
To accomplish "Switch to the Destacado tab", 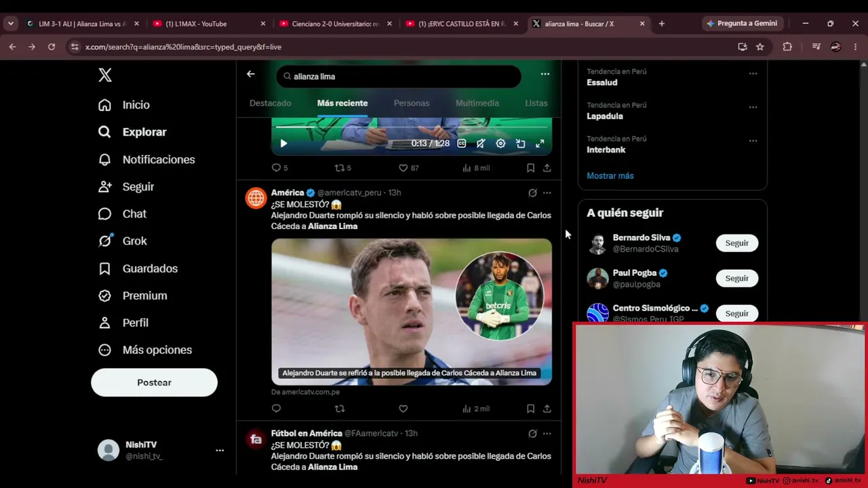I will click(271, 103).
